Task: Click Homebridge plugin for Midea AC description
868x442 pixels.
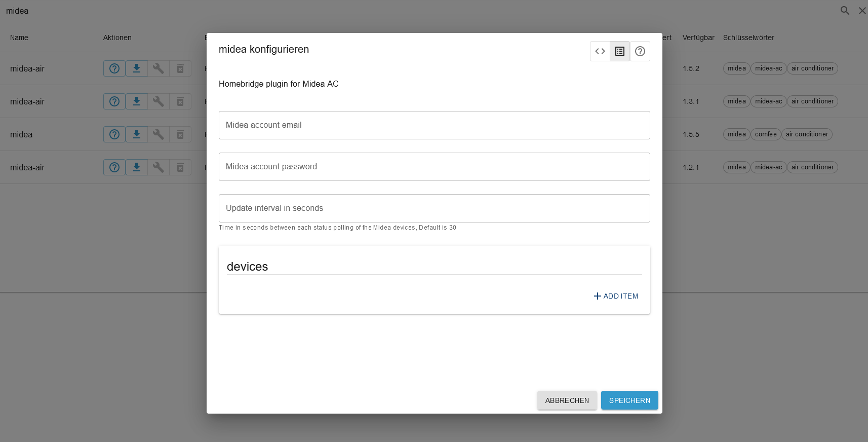Action: [x=279, y=84]
